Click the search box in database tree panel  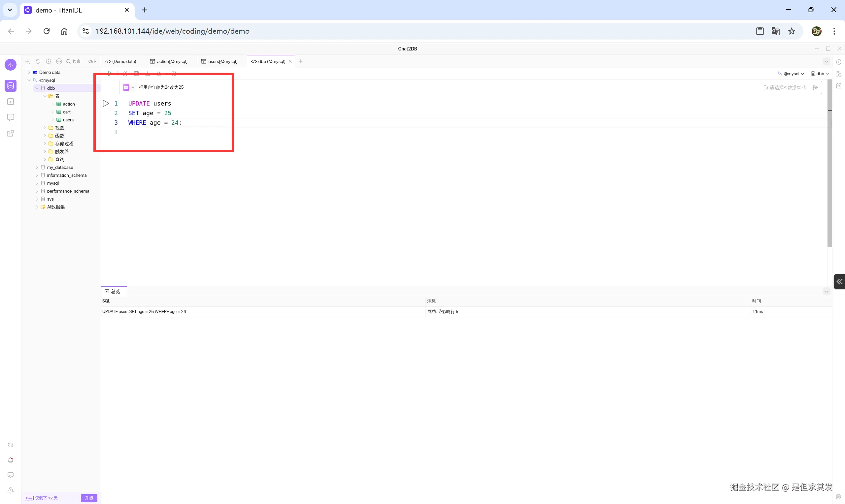coord(77,61)
